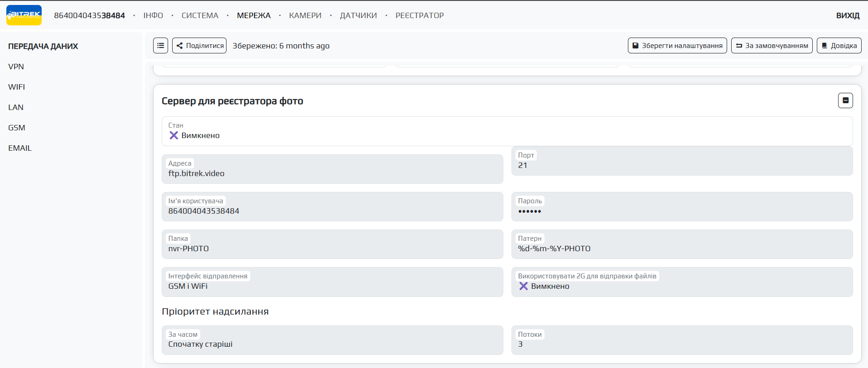The height and width of the screenshot is (368, 868).
Task: Open the За часом priority dropdown
Action: coord(332,340)
